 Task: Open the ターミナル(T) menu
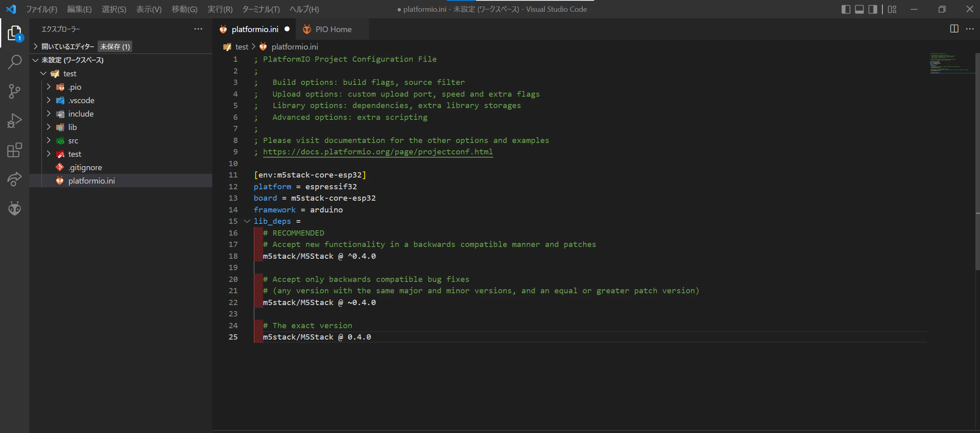pyautogui.click(x=261, y=9)
